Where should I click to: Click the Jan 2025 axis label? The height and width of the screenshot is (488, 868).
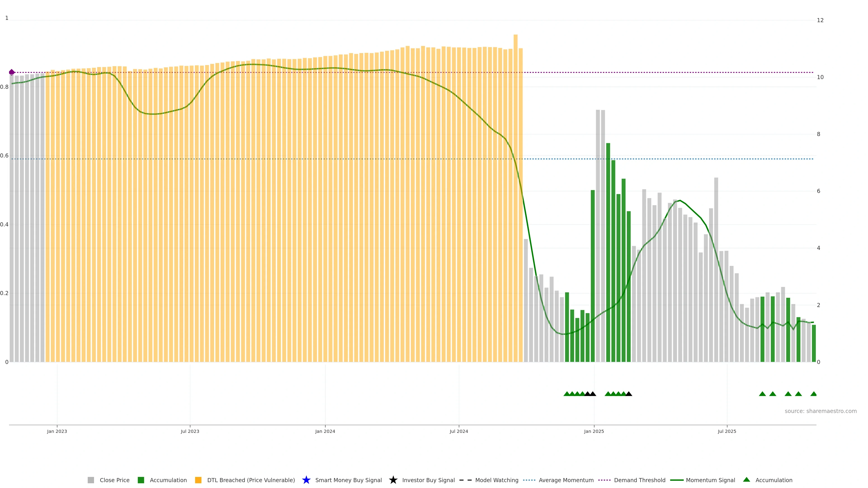pos(594,431)
